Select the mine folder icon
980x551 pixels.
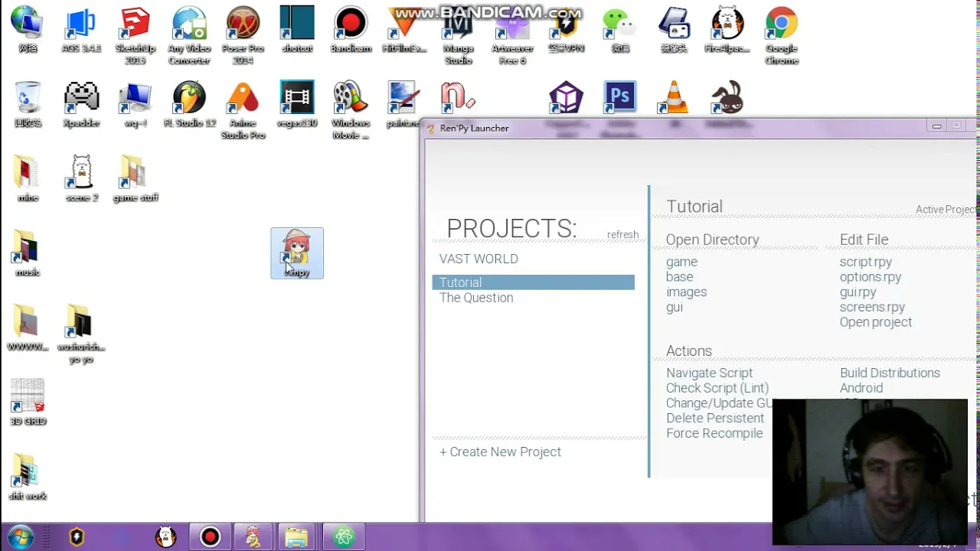point(28,179)
